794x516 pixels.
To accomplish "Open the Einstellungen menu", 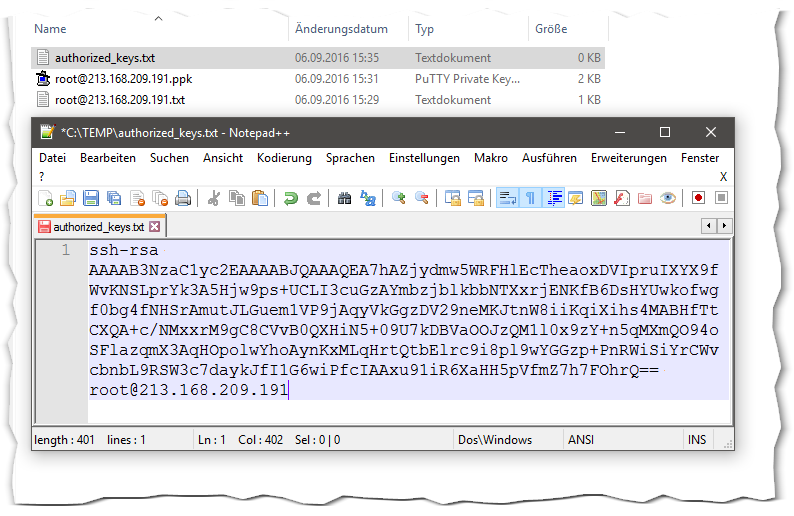I will 424,158.
